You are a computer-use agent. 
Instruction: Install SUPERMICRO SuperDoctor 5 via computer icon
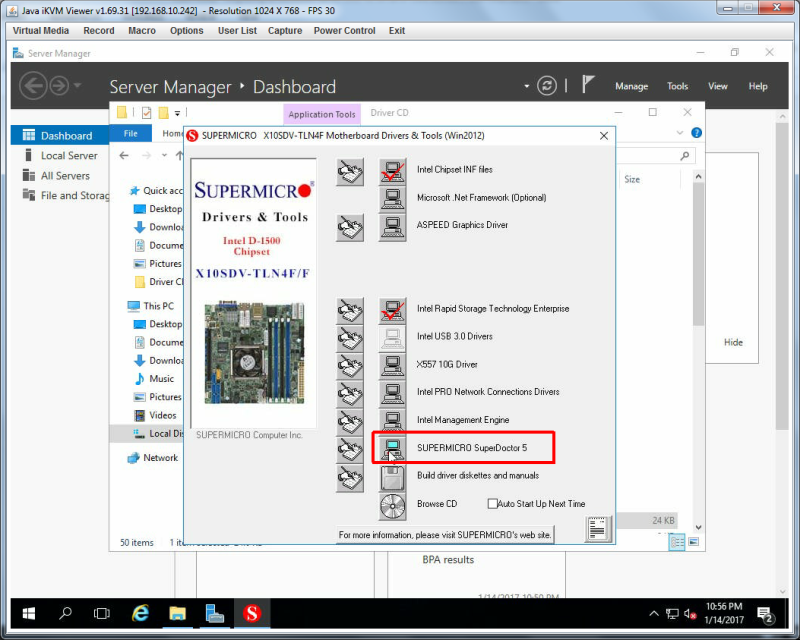point(392,448)
